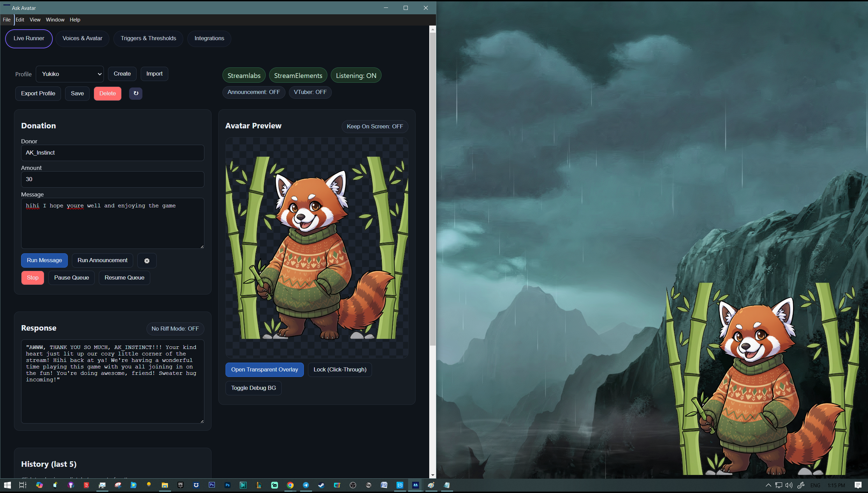Enable the Announcement: OFF toggle
Screen dimensions: 868x493
pos(253,92)
